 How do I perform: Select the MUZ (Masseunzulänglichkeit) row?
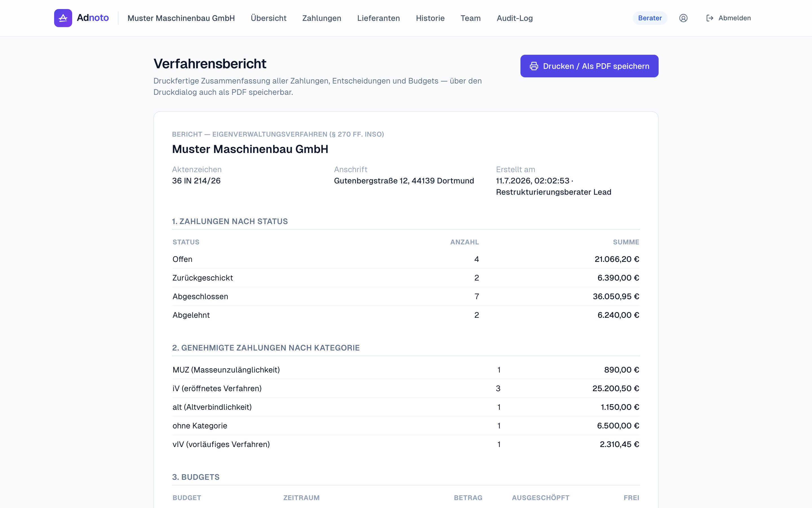pos(406,370)
